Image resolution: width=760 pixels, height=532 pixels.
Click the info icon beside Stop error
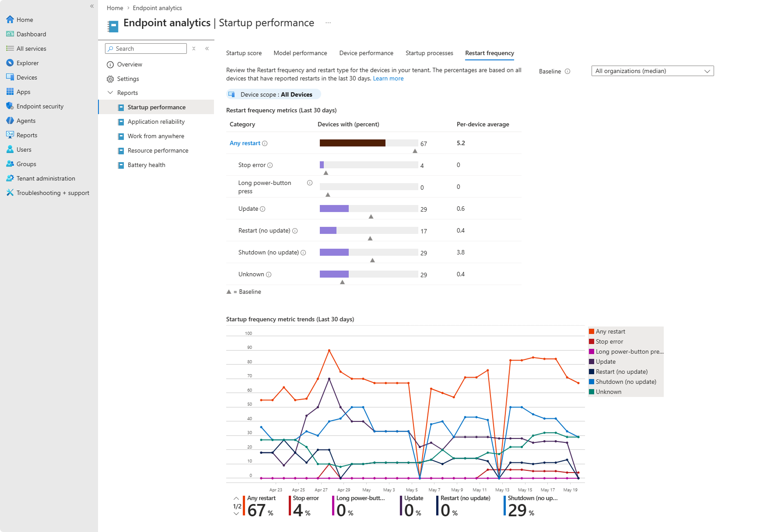pos(270,165)
